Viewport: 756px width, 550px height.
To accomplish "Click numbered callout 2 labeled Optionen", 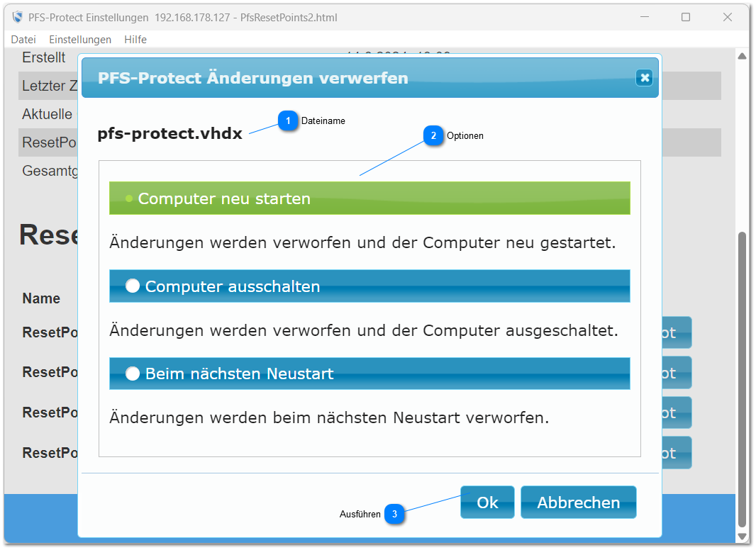I will (x=433, y=135).
